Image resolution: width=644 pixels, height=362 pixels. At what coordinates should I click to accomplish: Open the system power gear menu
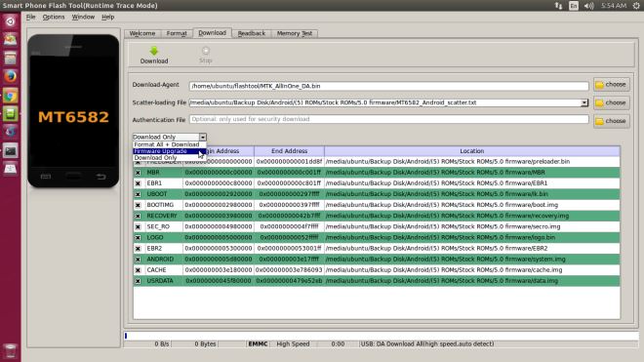636,6
